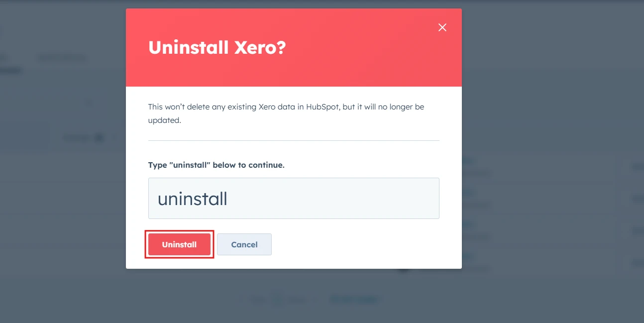Click the search magnifier icon in the filter bar
The width and height of the screenshot is (644, 323).
coord(88,102)
